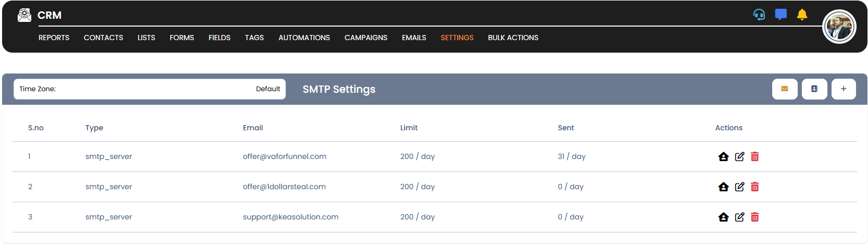This screenshot has width=868, height=246.
Task: Open the Reports menu item
Action: pyautogui.click(x=54, y=38)
